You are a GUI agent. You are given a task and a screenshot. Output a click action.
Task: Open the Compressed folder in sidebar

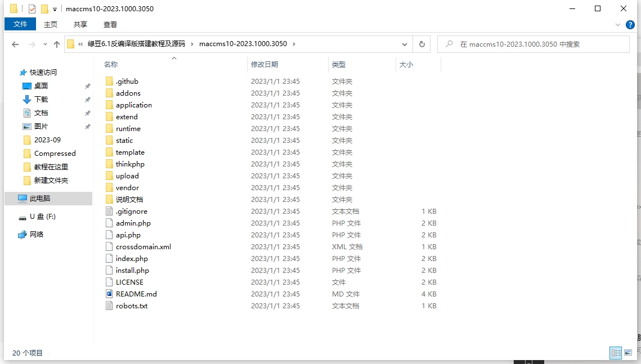pyautogui.click(x=55, y=153)
